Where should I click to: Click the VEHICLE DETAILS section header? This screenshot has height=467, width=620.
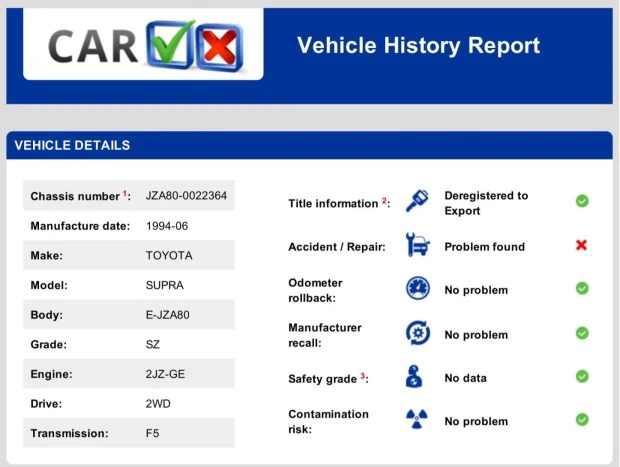tap(72, 146)
